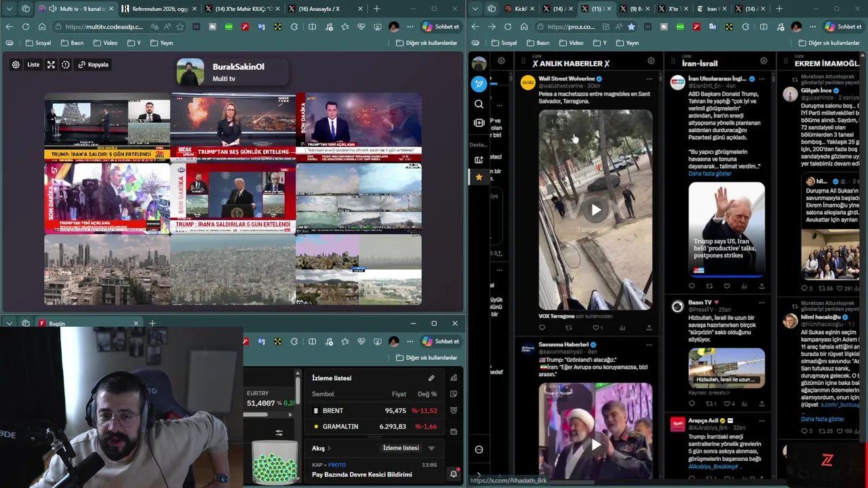Open notifications bell in finance sidebar
Screen dimensions: 868x488
454,474
